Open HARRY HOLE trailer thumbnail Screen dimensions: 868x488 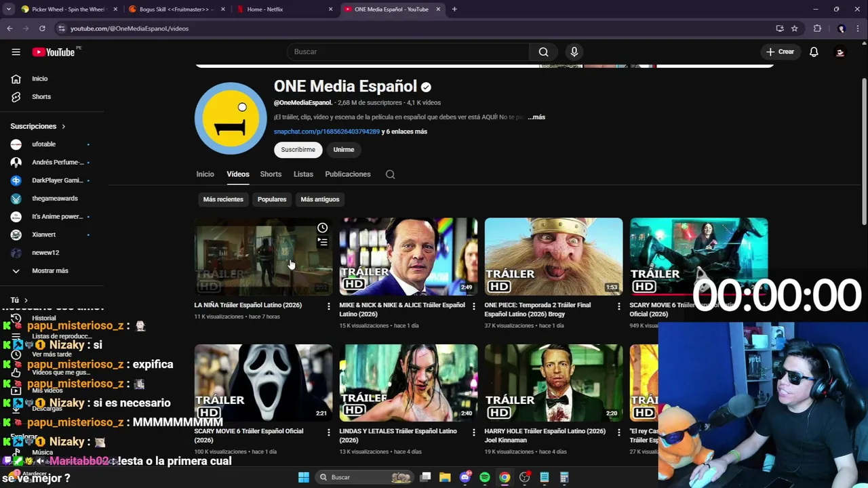[x=553, y=382]
